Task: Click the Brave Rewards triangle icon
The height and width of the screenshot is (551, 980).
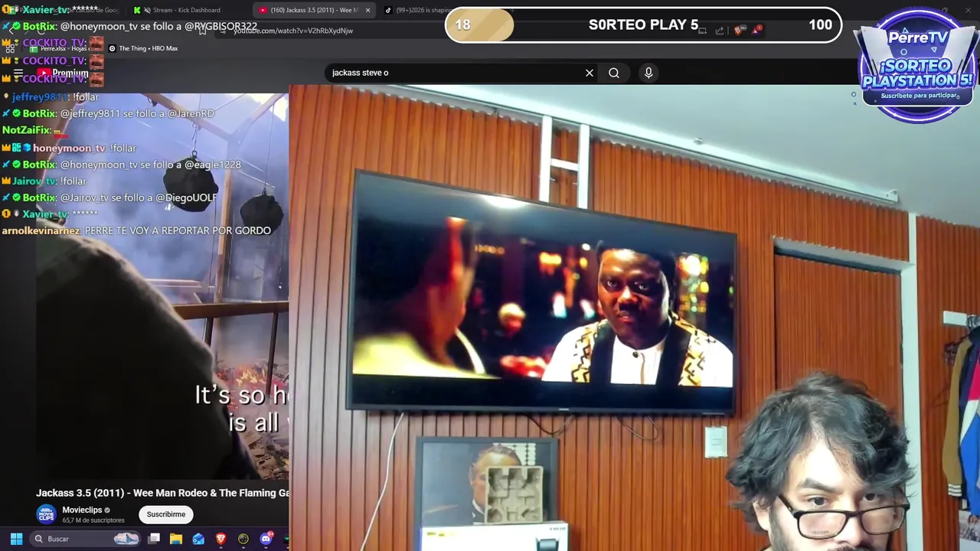Action: point(757,31)
